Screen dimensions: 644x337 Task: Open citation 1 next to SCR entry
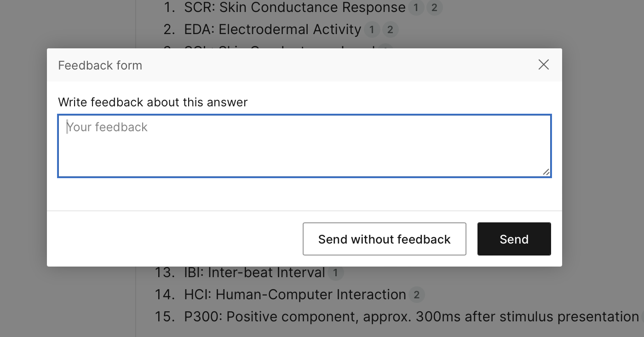pyautogui.click(x=416, y=8)
